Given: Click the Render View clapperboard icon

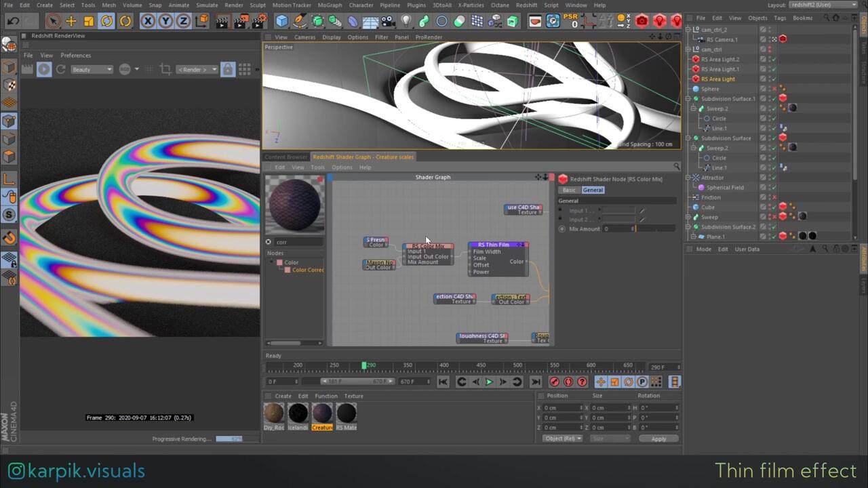Looking at the screenshot, I should [x=222, y=21].
